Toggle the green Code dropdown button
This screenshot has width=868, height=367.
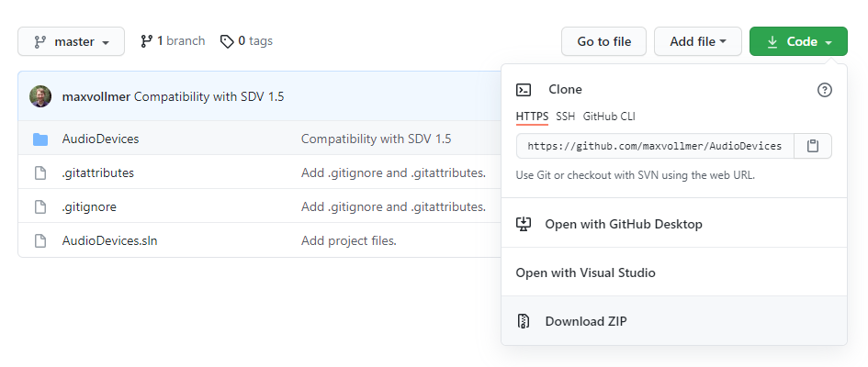click(798, 41)
